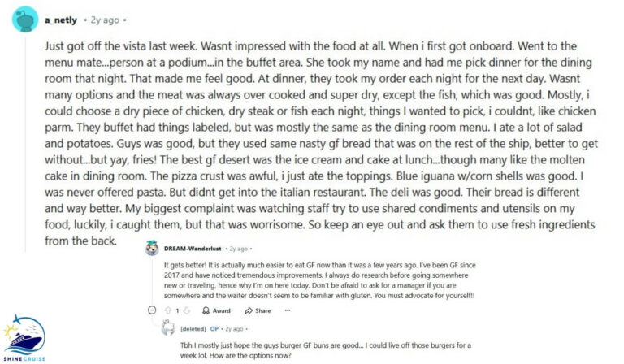Click a_netly's teal avatar icon
Image resolution: width=624 pixels, height=364 pixels.
pyautogui.click(x=25, y=19)
